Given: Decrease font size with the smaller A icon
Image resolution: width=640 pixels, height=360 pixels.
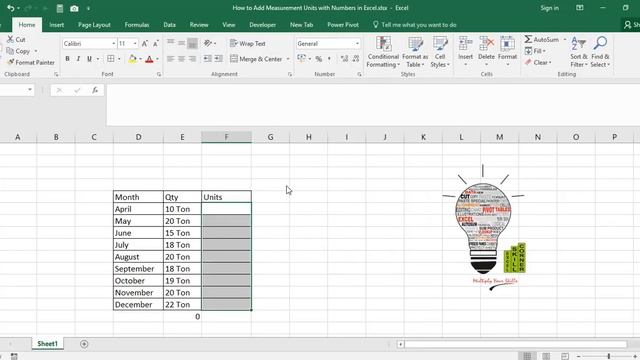Looking at the screenshot, I should (156, 43).
